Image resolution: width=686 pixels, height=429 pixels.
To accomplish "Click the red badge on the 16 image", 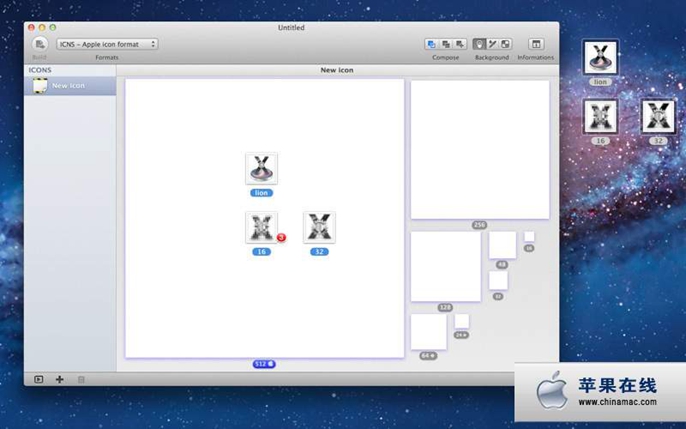I will pyautogui.click(x=281, y=238).
